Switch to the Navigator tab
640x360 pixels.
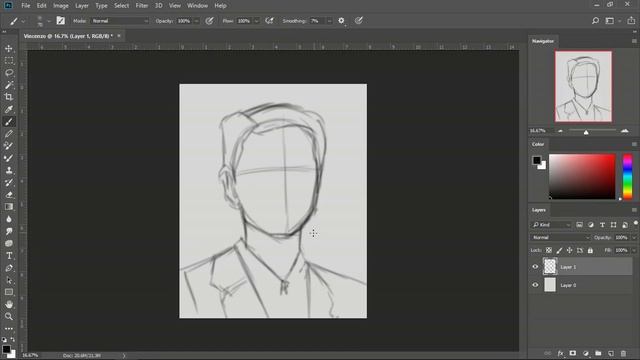click(x=542, y=41)
